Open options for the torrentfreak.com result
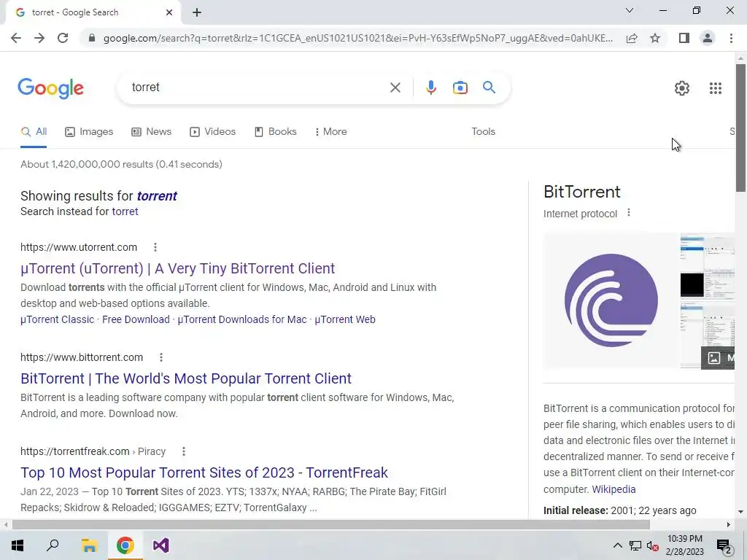Screen dimensions: 747x560 pyautogui.click(x=183, y=451)
